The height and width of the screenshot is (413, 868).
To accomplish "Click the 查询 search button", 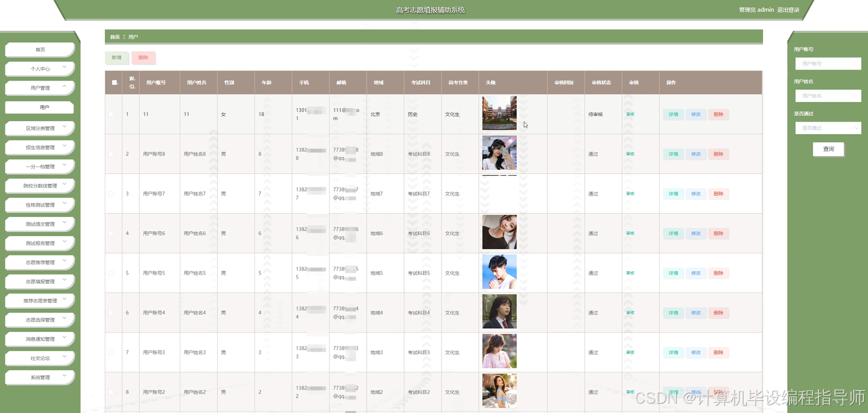I will [828, 149].
